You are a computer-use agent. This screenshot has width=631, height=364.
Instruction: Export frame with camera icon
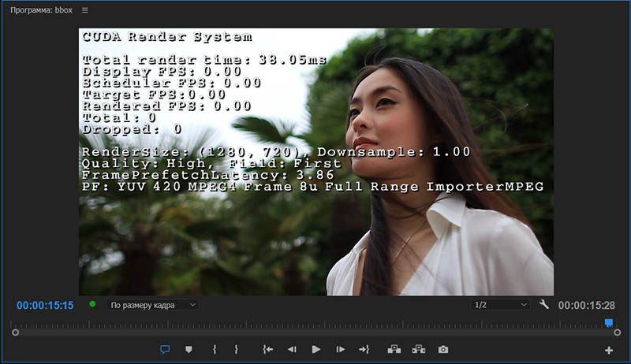pyautogui.click(x=443, y=350)
